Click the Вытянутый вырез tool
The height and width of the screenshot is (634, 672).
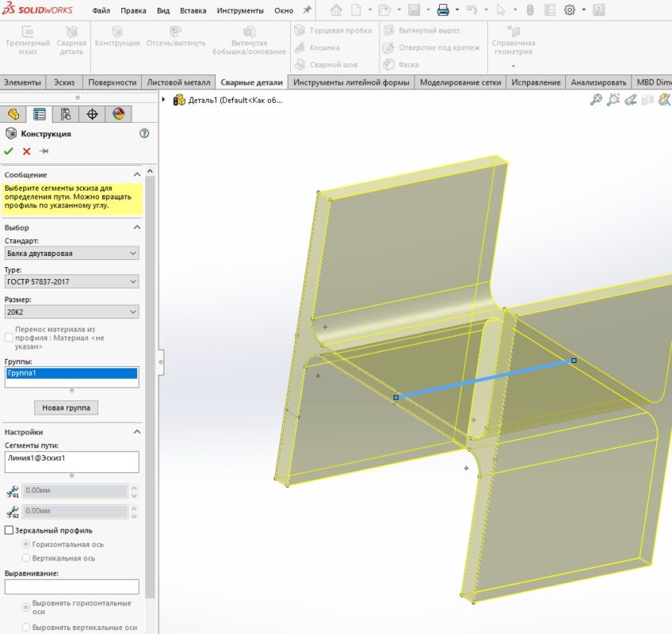(422, 30)
